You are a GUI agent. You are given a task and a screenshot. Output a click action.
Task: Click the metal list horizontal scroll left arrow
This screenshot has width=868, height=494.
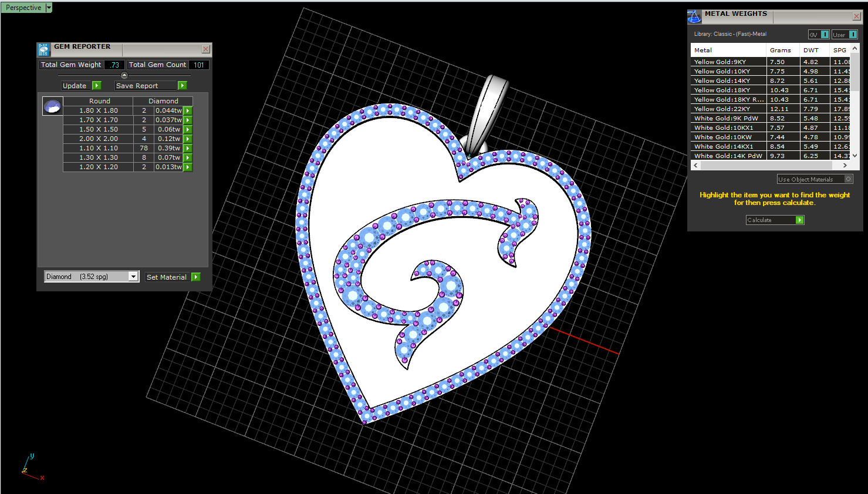point(696,166)
